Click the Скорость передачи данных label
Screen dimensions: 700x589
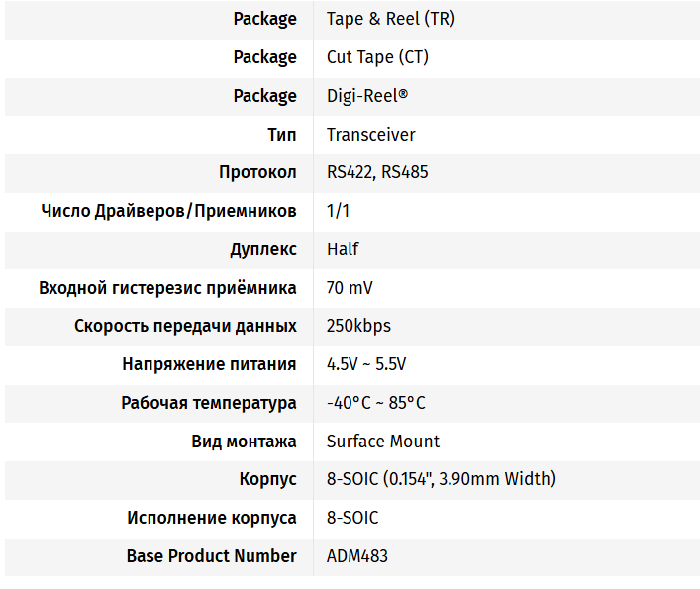(x=185, y=326)
